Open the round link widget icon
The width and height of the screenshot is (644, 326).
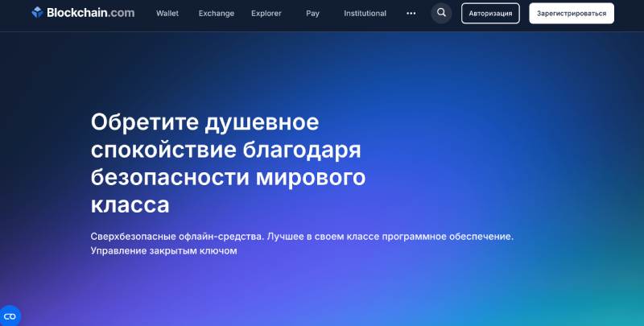(x=9, y=316)
